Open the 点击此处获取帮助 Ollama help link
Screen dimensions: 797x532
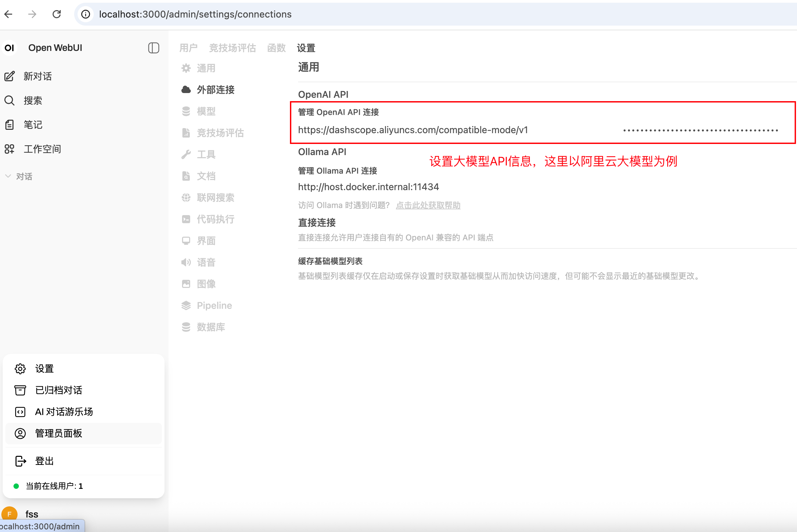tap(428, 205)
